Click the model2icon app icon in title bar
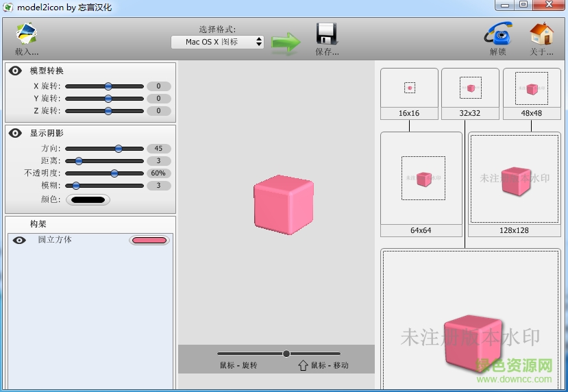 [8, 8]
